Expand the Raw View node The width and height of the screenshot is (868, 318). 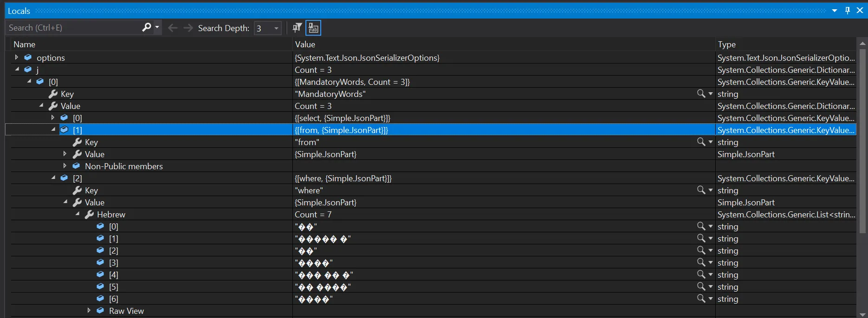coord(89,311)
